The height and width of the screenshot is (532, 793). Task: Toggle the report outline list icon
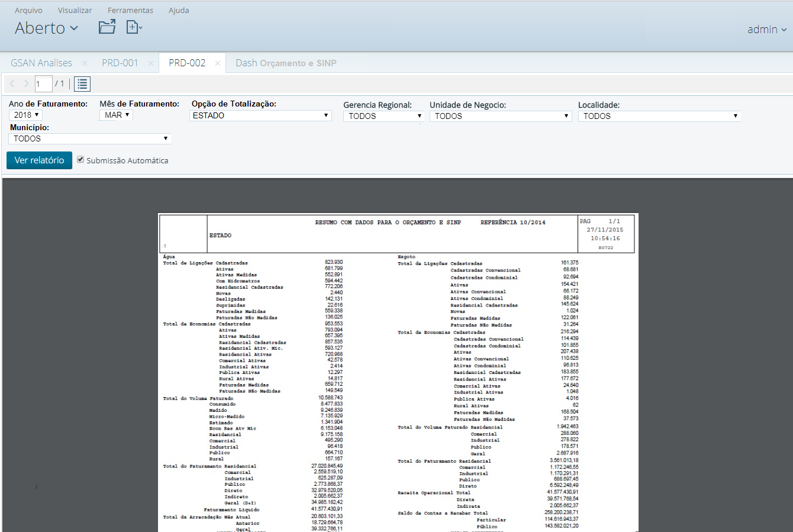(x=82, y=84)
